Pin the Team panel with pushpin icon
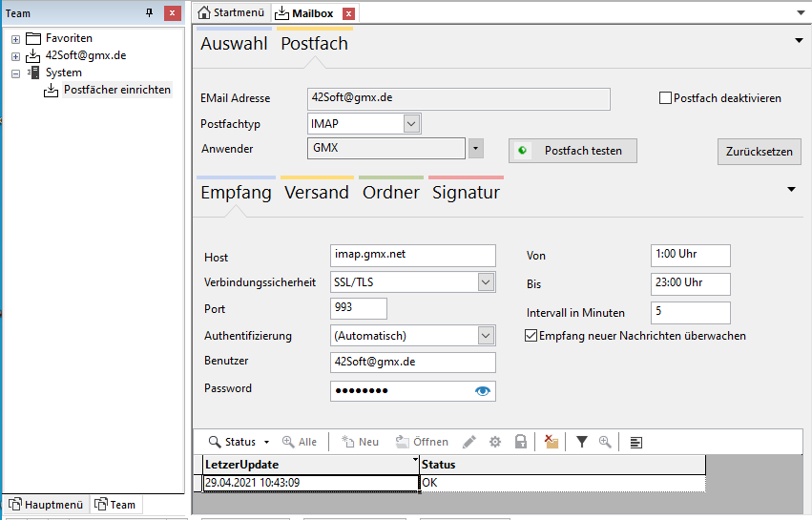Viewport: 812px width, 520px height. (149, 13)
